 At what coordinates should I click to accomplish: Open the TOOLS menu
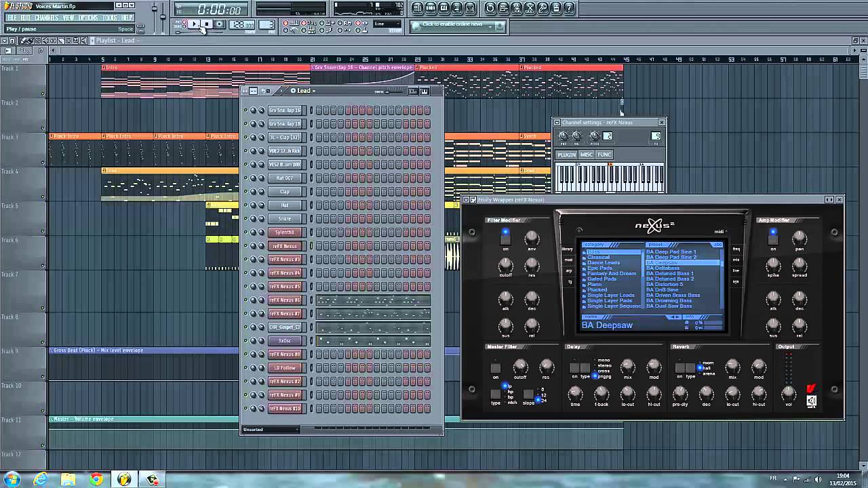[x=110, y=18]
